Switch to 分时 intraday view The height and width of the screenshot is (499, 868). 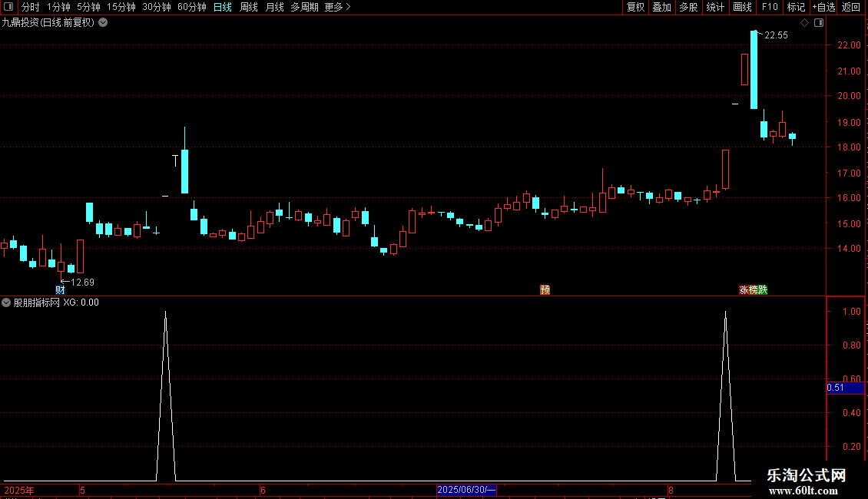click(31, 7)
